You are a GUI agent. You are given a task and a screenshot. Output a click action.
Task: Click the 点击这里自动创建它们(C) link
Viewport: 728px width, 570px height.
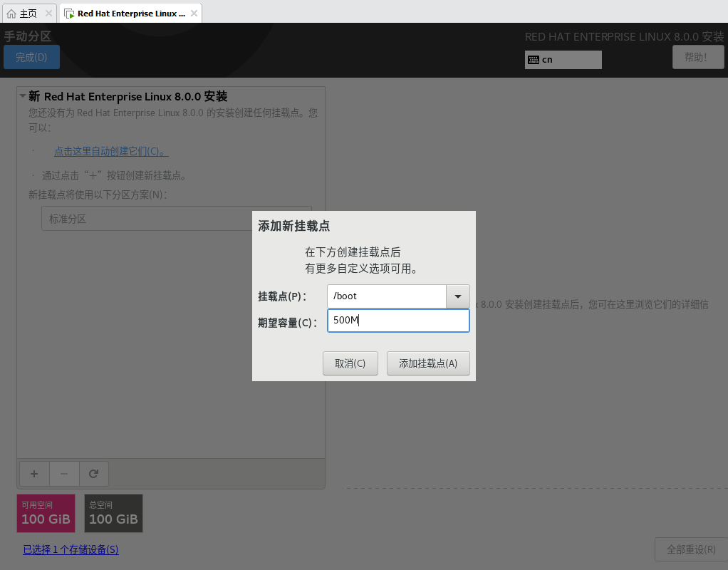click(x=111, y=152)
